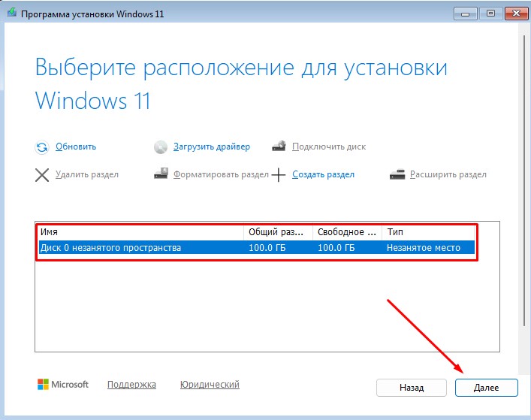The height and width of the screenshot is (420, 531).
Task: Click the Имя column header
Action: (141, 232)
